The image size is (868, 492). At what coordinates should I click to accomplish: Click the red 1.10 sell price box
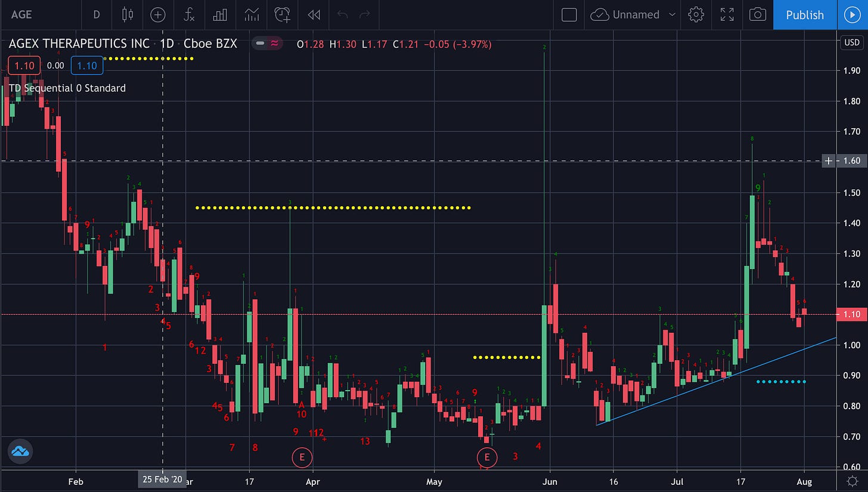(x=24, y=66)
